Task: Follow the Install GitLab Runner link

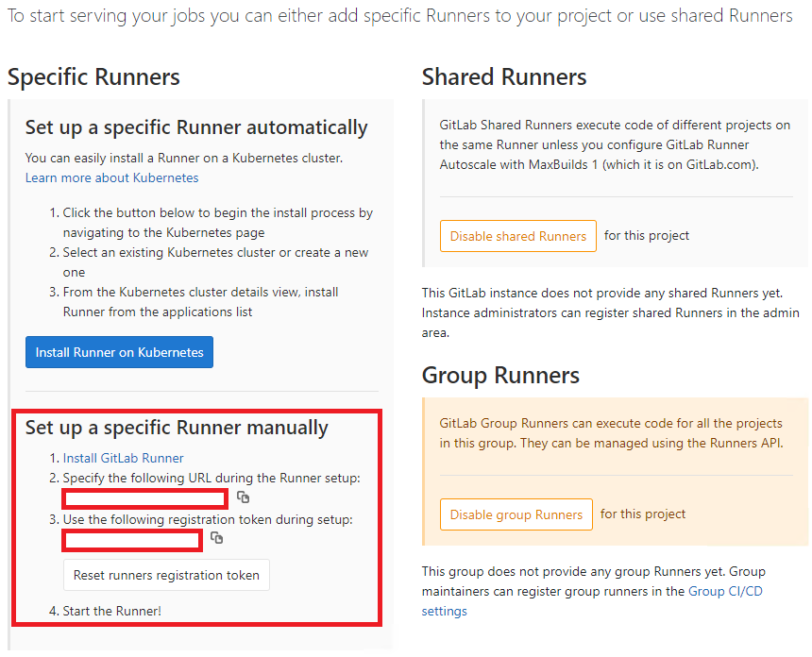Action: point(124,458)
